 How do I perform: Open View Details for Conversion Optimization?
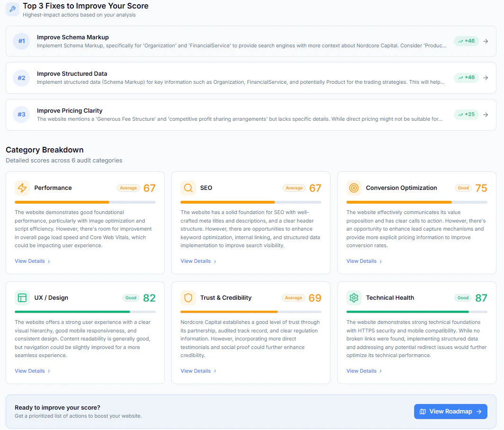tap(364, 261)
